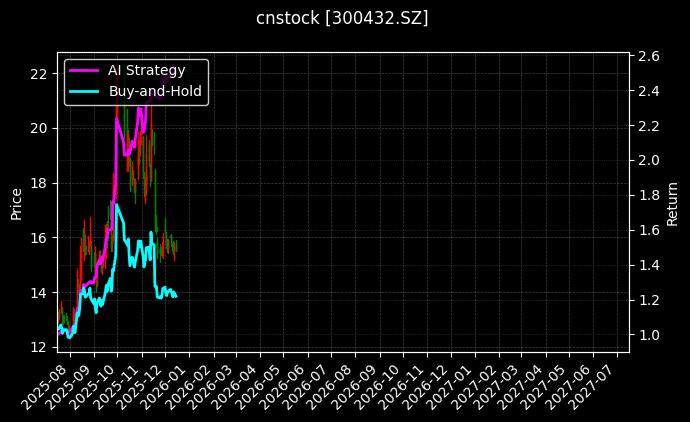690x422 pixels.
Task: Pick the 2026-01 date tick label
Action: tap(168, 384)
